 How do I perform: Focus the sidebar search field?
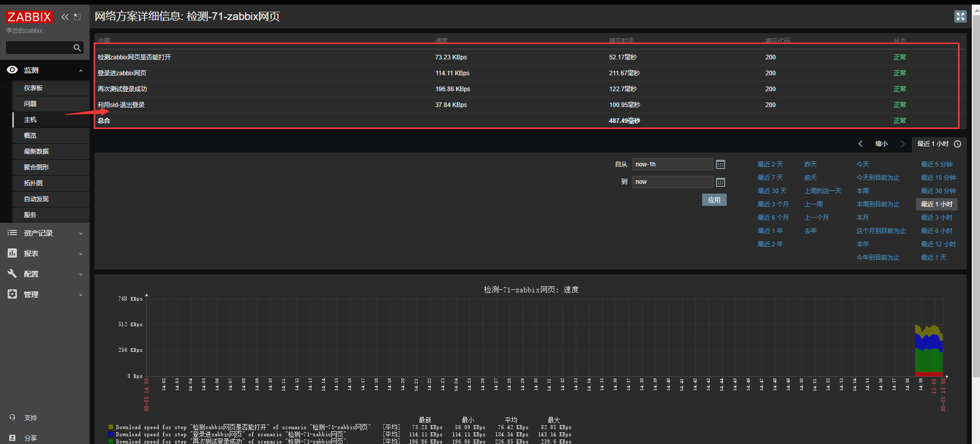pos(39,48)
